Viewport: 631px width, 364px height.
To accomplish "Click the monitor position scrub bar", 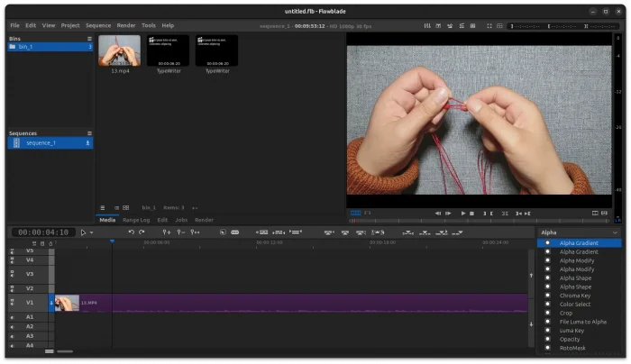I will pos(480,221).
